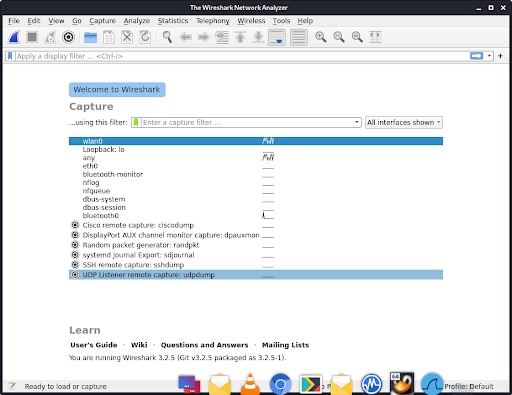The height and width of the screenshot is (395, 512).
Task: Go forward in packet history arrow
Action: 204,37
